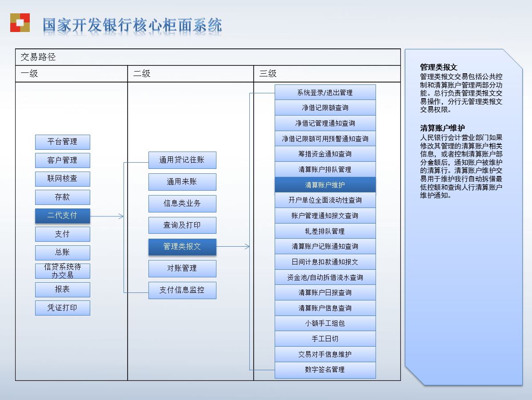Select highlighted 二代支付 item
Image resolution: width=532 pixels, height=400 pixels.
pyautogui.click(x=62, y=216)
